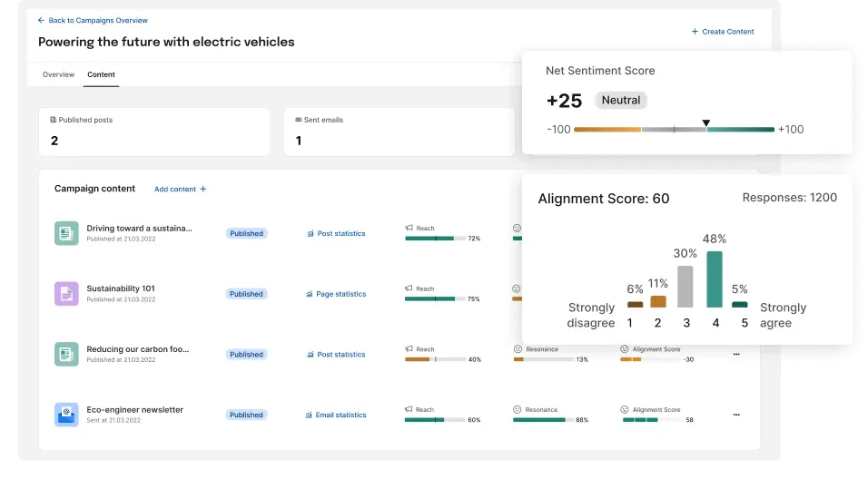
Task: Click the Neutral sentiment badge
Action: (x=620, y=100)
